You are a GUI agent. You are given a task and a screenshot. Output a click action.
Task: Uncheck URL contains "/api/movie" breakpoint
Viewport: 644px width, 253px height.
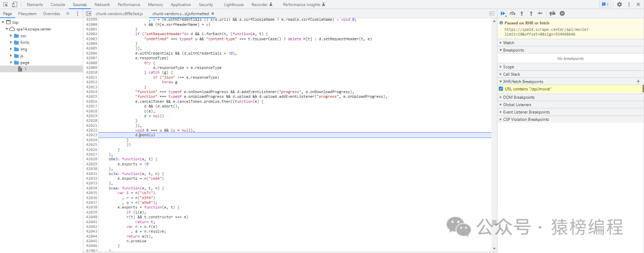click(501, 89)
